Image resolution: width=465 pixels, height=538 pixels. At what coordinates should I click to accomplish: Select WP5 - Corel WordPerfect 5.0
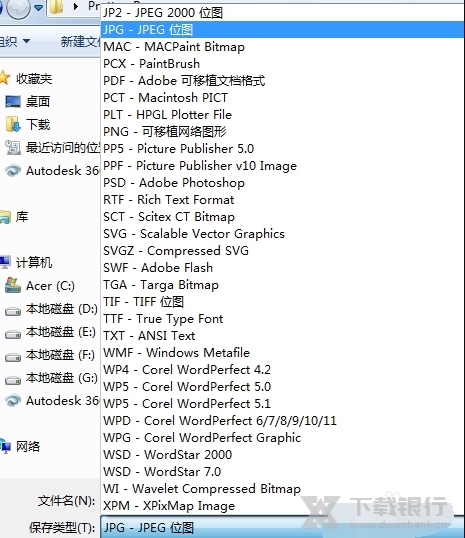coord(282,387)
